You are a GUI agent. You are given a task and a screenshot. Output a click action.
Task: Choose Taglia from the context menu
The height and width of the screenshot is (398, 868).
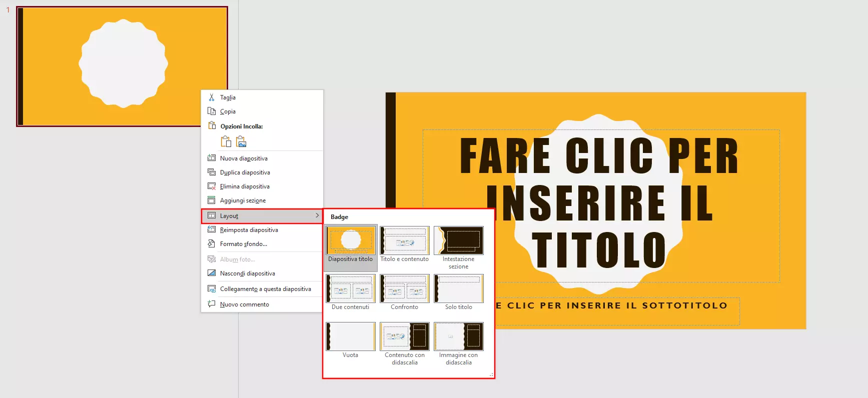[262, 97]
